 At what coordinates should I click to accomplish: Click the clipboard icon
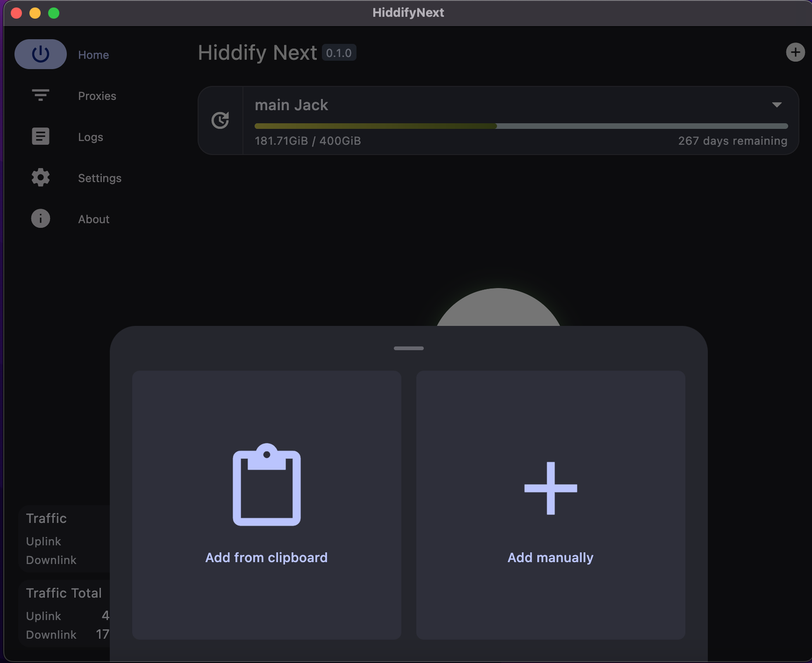(267, 484)
